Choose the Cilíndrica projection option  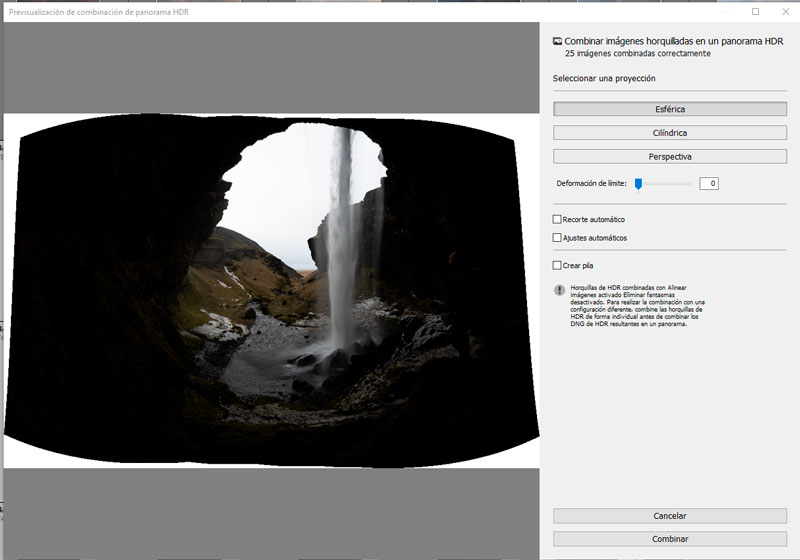pos(669,132)
